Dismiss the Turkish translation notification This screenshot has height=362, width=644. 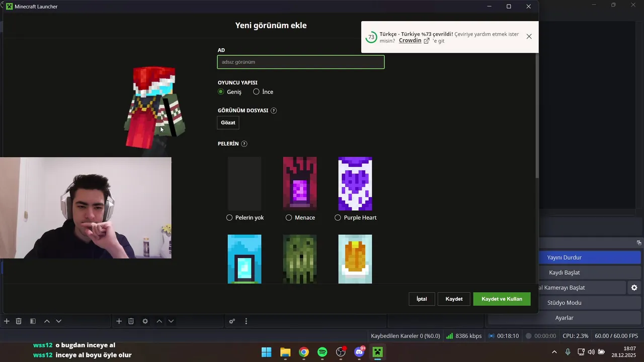coord(529,36)
